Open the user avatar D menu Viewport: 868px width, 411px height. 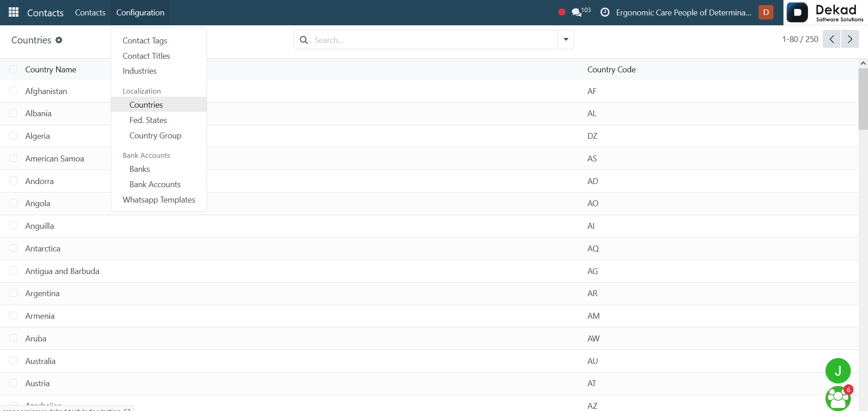click(766, 12)
